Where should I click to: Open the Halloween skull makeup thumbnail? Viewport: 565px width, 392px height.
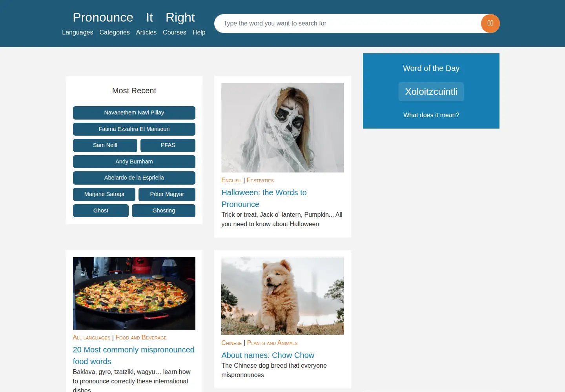tap(282, 127)
